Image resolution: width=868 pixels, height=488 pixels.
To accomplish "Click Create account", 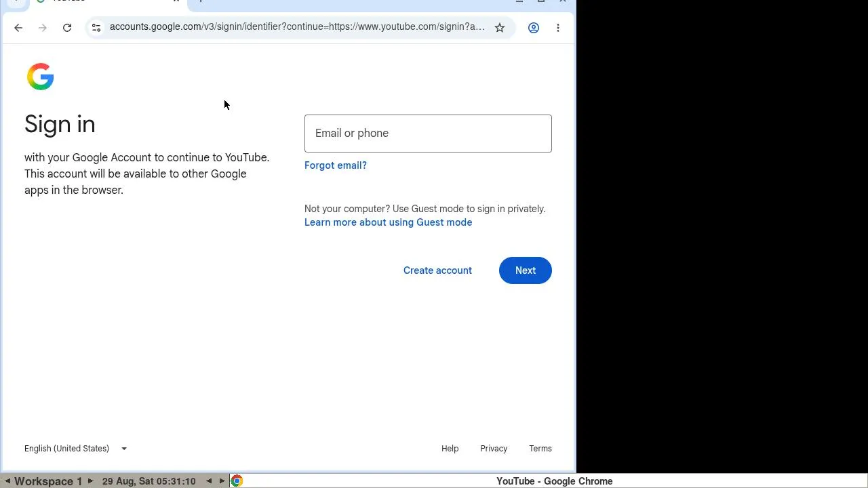I will pyautogui.click(x=437, y=270).
